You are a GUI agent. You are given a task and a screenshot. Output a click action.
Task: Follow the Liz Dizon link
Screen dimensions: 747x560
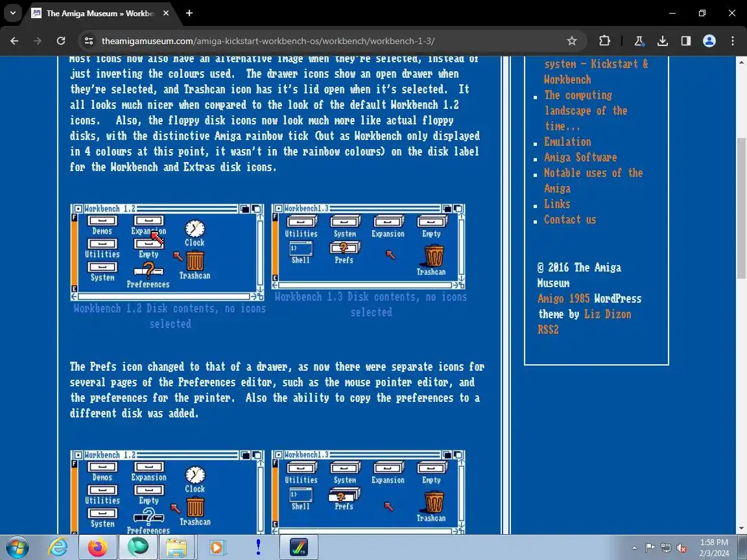pos(608,314)
